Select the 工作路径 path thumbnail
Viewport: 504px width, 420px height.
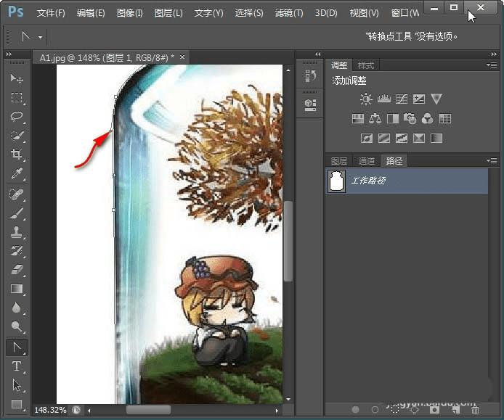[x=336, y=181]
